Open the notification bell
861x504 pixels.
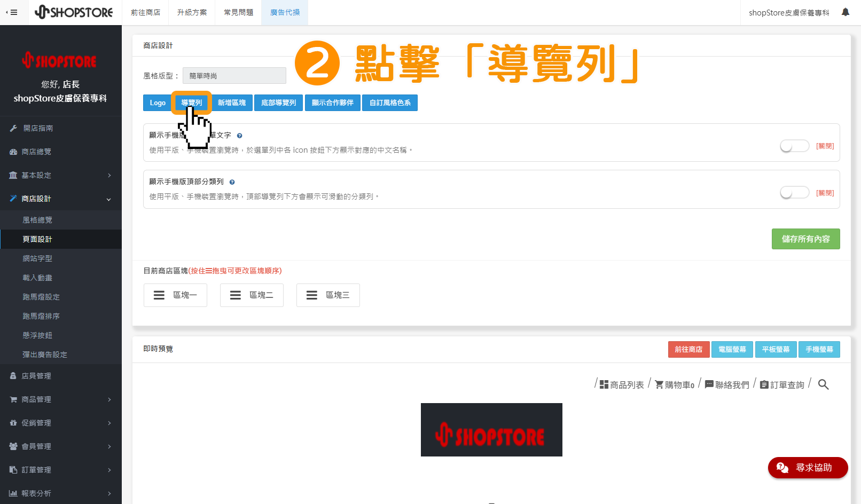(x=846, y=12)
